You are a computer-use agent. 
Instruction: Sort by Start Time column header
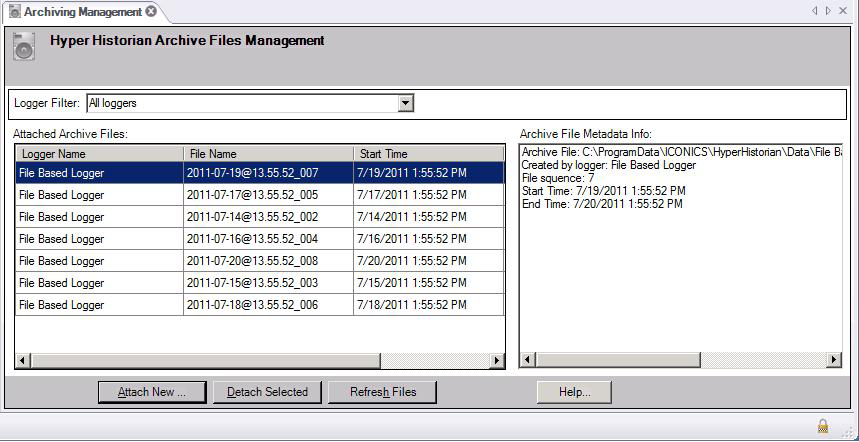click(428, 154)
